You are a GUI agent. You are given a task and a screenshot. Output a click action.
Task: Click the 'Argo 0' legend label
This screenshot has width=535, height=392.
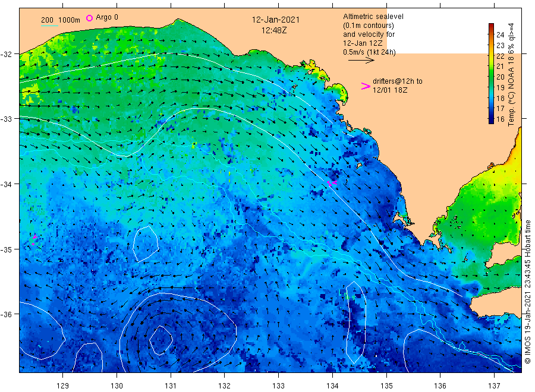pos(107,17)
